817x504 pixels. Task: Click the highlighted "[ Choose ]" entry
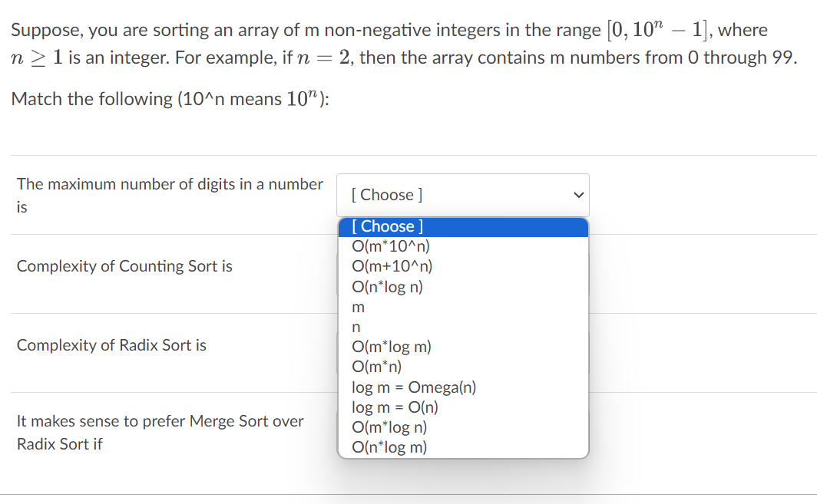(387, 226)
